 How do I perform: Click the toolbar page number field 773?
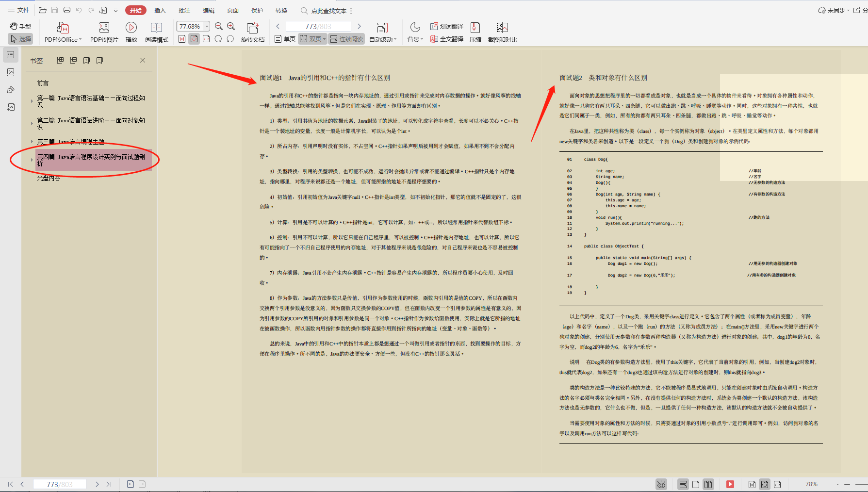pos(318,26)
